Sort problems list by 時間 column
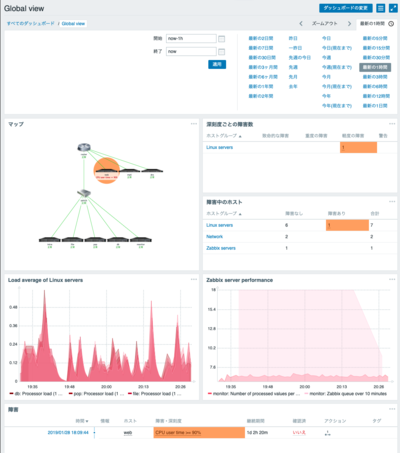The height and width of the screenshot is (453, 400). coord(82,421)
